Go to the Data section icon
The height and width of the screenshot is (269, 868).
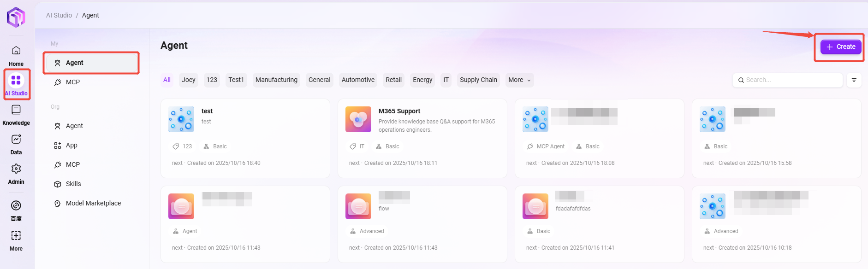(x=16, y=140)
